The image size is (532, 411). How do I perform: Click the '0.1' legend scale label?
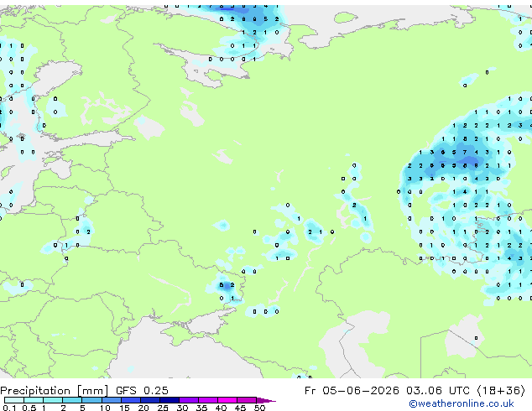[9, 408]
